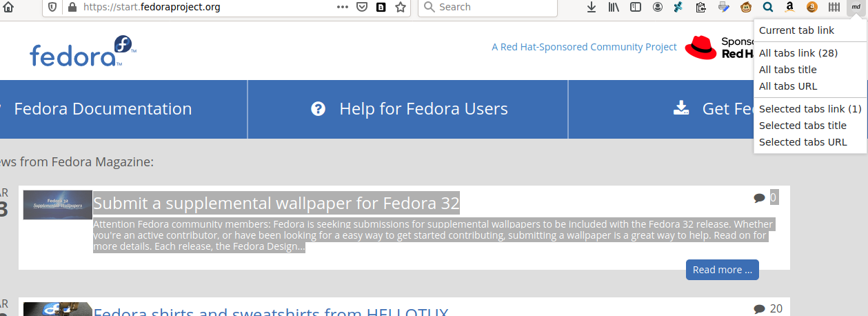Image resolution: width=868 pixels, height=316 pixels.
Task: Open Fedora Documentation link
Action: tap(103, 109)
